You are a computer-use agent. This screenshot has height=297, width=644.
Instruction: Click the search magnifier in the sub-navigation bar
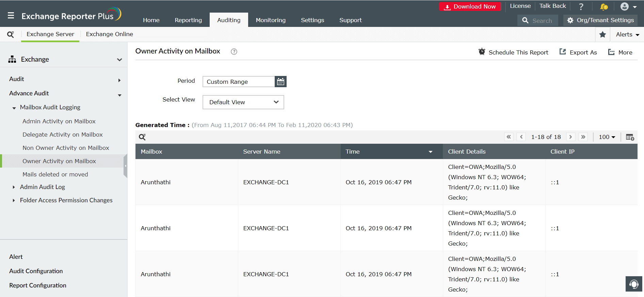(x=11, y=34)
